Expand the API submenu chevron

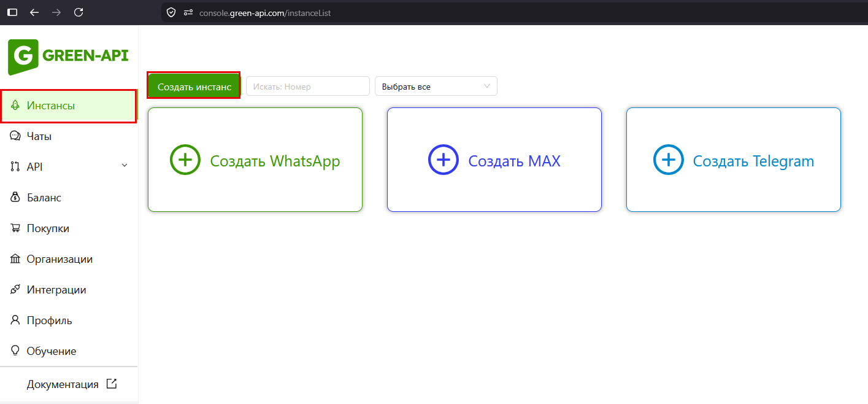pos(125,166)
